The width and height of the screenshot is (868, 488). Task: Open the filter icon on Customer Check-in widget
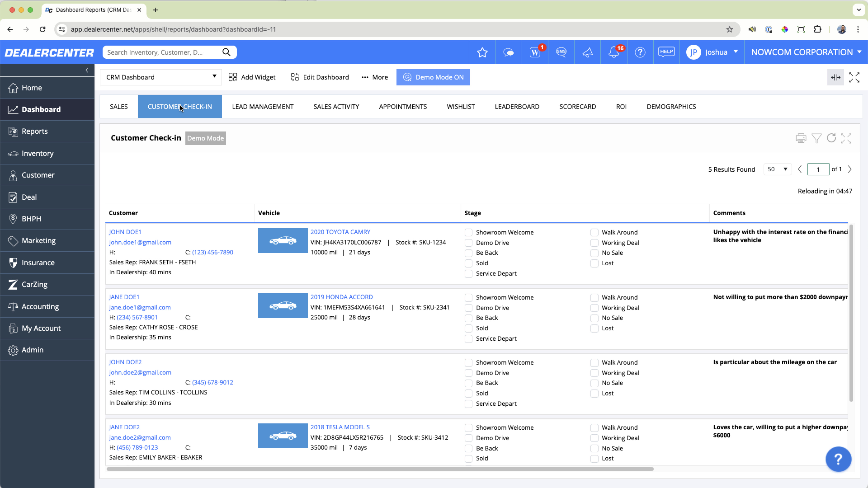point(816,138)
